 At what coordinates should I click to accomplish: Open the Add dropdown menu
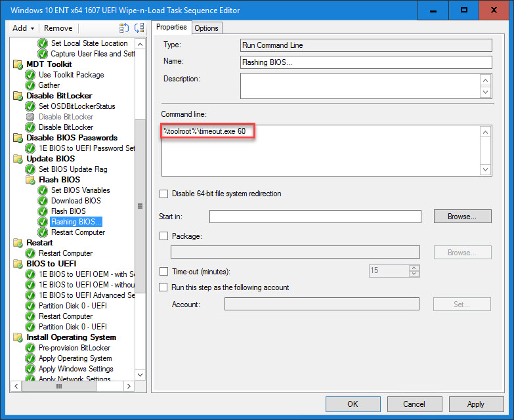[24, 28]
